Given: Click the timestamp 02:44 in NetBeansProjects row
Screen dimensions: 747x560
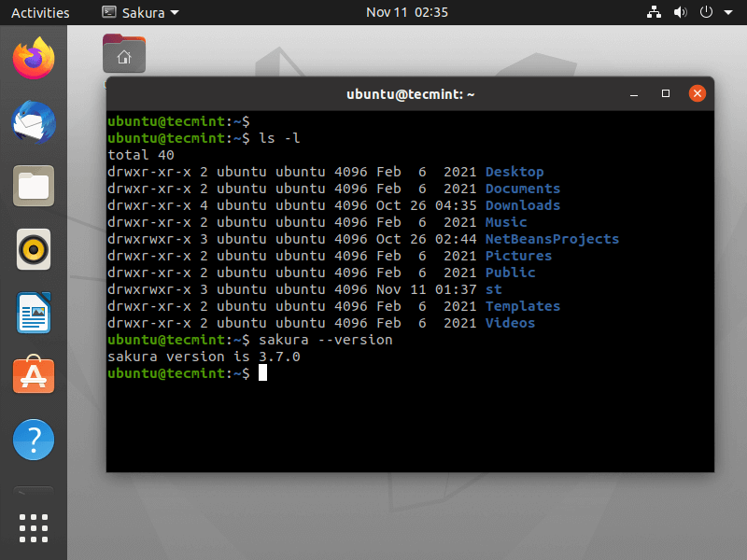Looking at the screenshot, I should [456, 239].
